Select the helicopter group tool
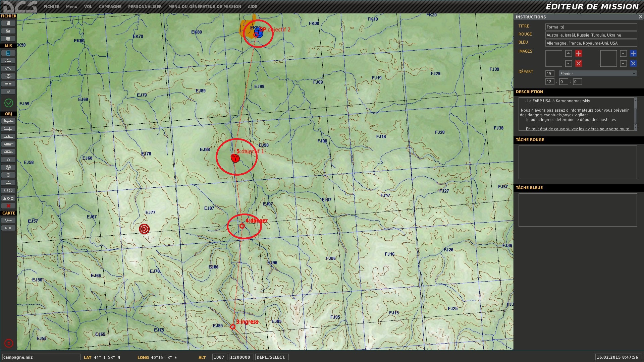The image size is (644, 362). pos(8,129)
